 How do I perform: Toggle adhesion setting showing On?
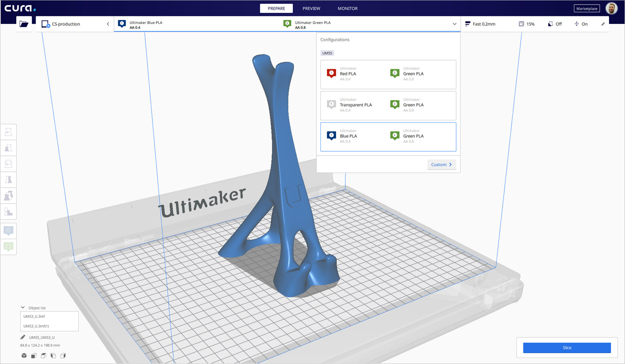pyautogui.click(x=581, y=24)
